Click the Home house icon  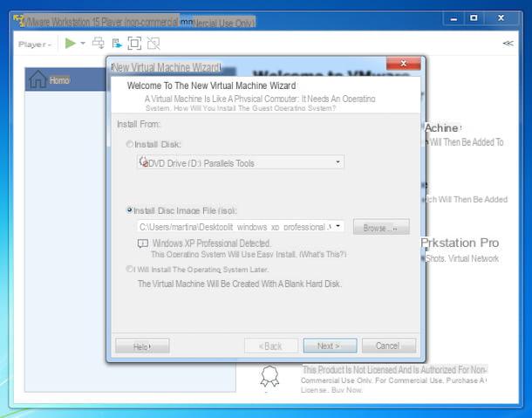pos(38,79)
